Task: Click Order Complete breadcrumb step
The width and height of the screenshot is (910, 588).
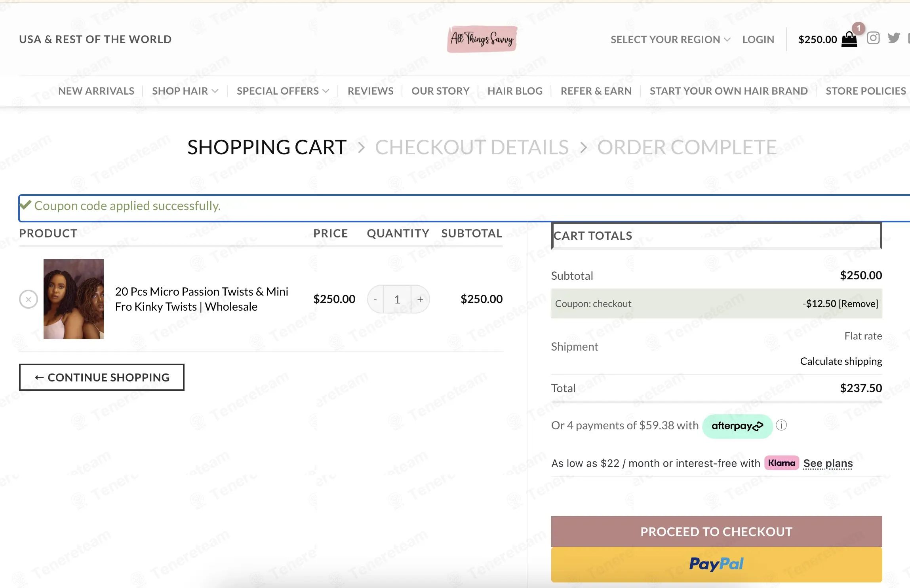Action: coord(687,147)
